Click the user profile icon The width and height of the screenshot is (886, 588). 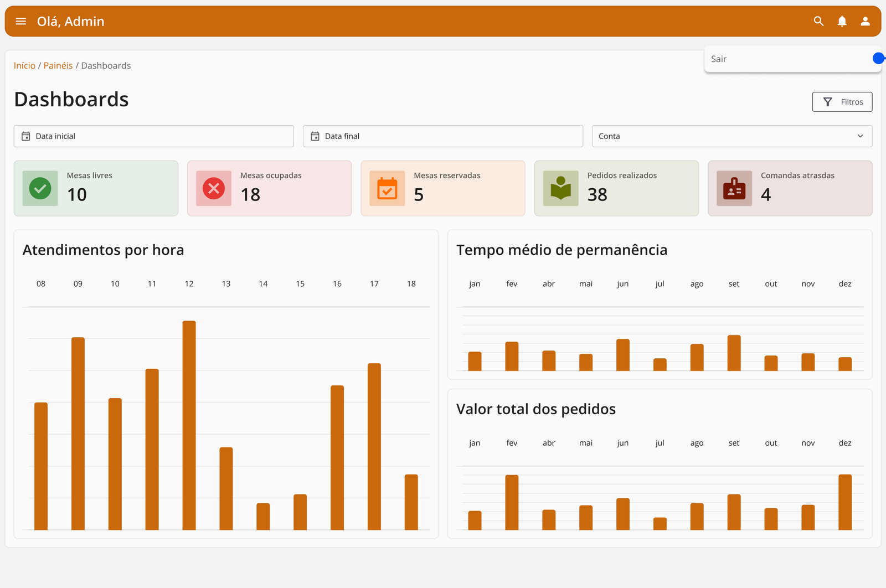click(865, 22)
